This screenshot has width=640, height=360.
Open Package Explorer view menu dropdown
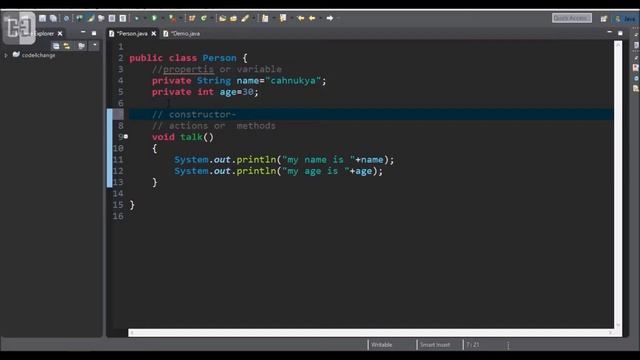click(x=94, y=45)
